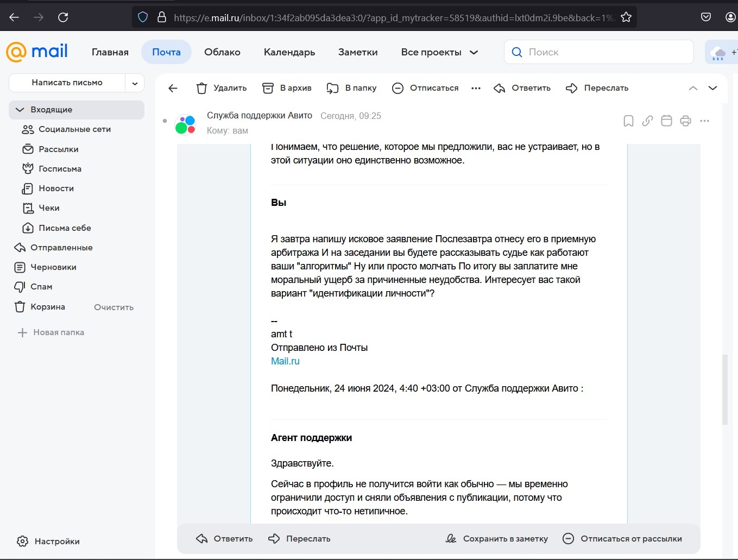Open Чеки folder
738x560 pixels.
(77, 208)
